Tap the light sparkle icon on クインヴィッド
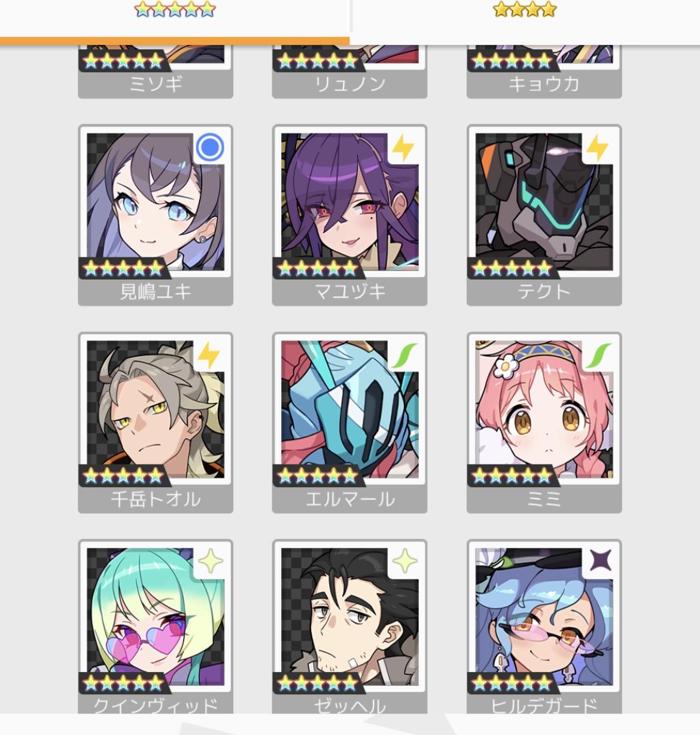The image size is (700, 735). 210,562
